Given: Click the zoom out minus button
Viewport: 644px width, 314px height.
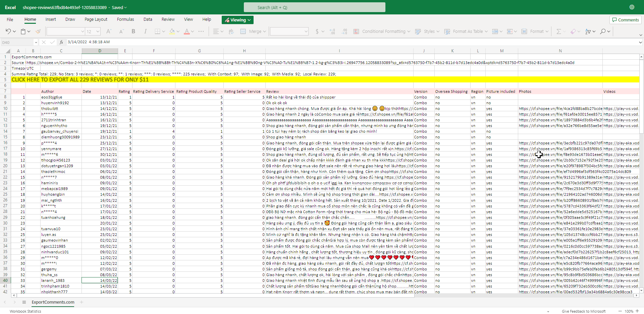Looking at the screenshot, I should click(x=620, y=311).
